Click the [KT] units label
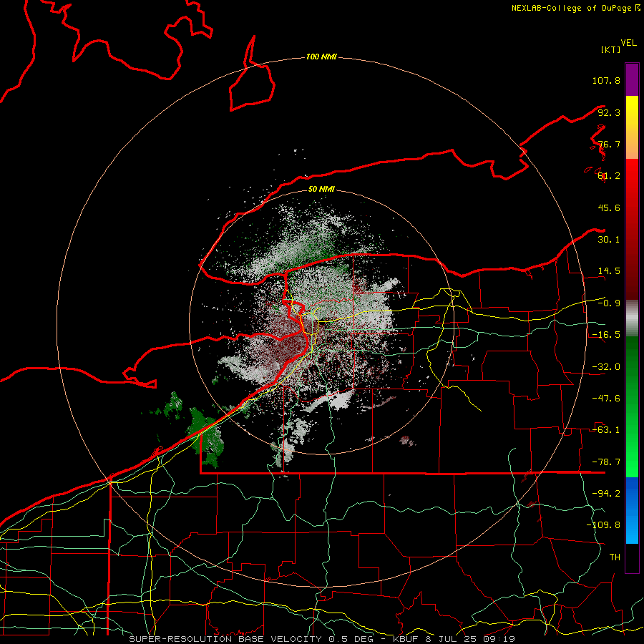644x644 pixels. click(610, 49)
